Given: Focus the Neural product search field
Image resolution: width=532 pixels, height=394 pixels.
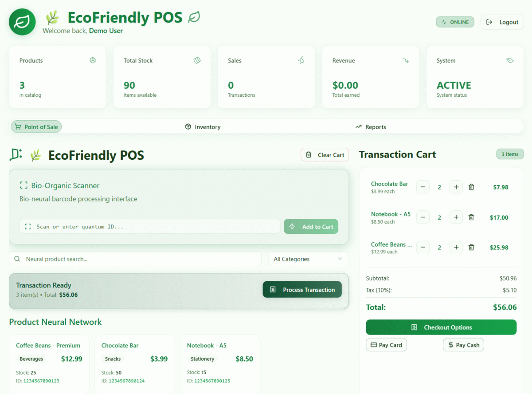Looking at the screenshot, I should tap(140, 259).
